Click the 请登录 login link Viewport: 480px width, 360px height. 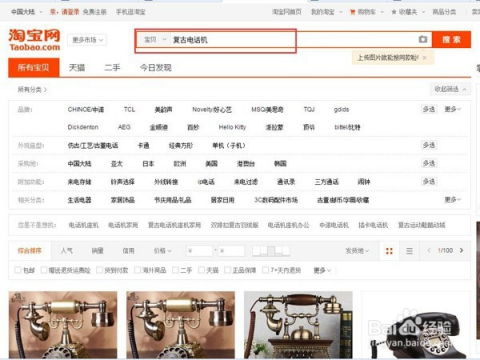pyautogui.click(x=69, y=12)
